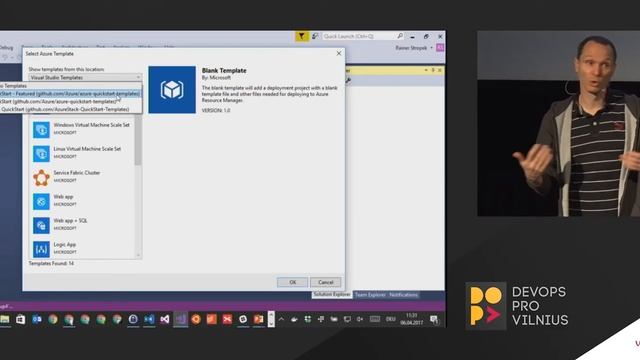
Task: Cancel the Select Azure Template dialog
Action: 325,282
